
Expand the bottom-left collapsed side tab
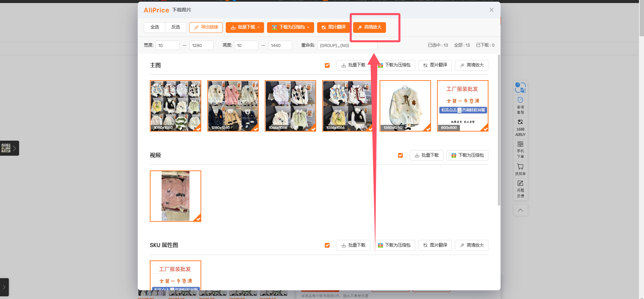(4, 287)
